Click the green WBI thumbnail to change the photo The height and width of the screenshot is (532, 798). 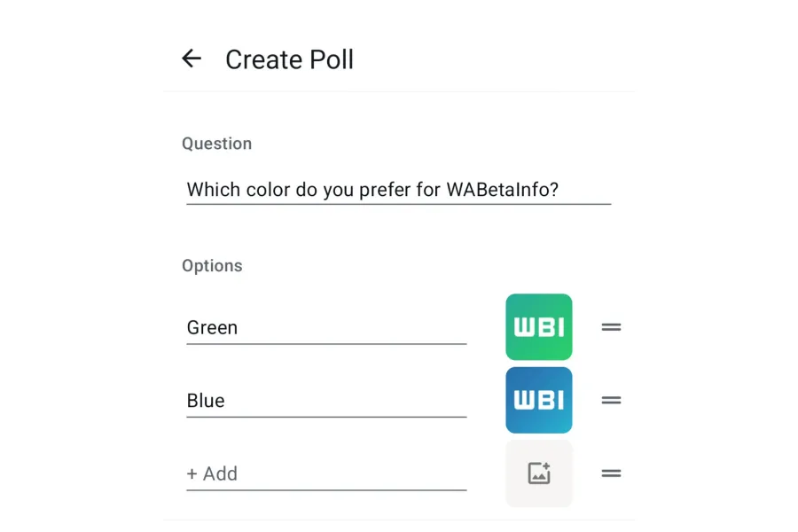coord(538,326)
